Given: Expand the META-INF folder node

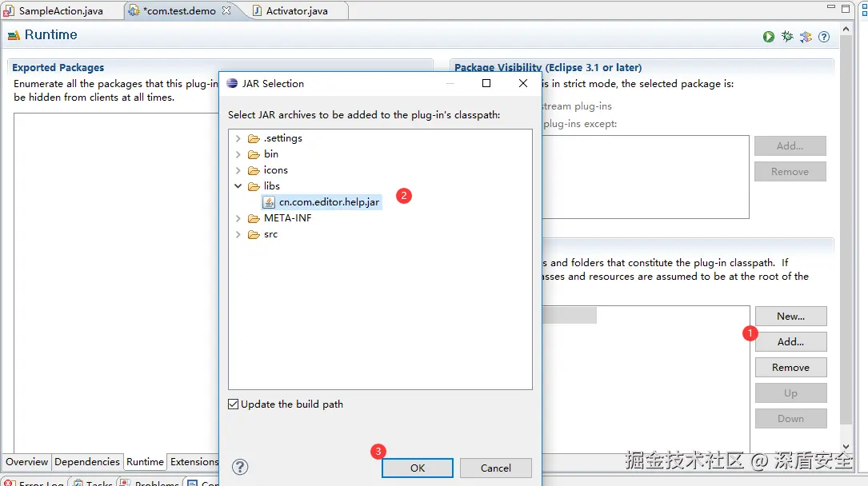Looking at the screenshot, I should (238, 218).
